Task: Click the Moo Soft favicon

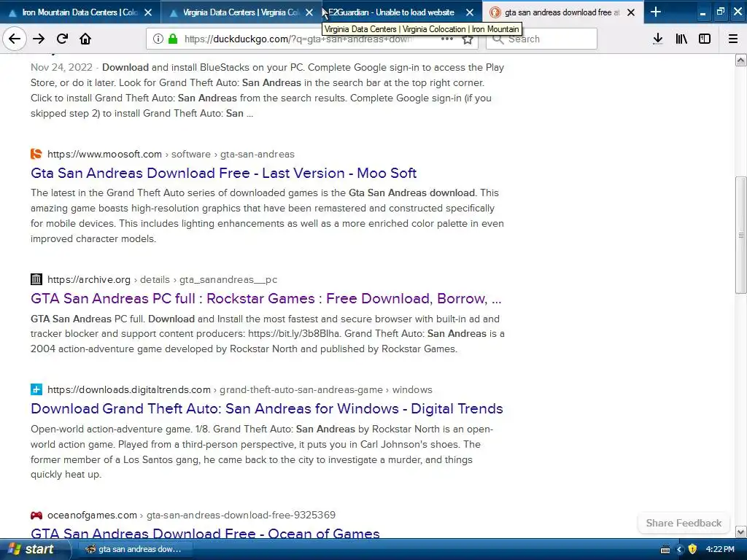Action: pyautogui.click(x=36, y=154)
